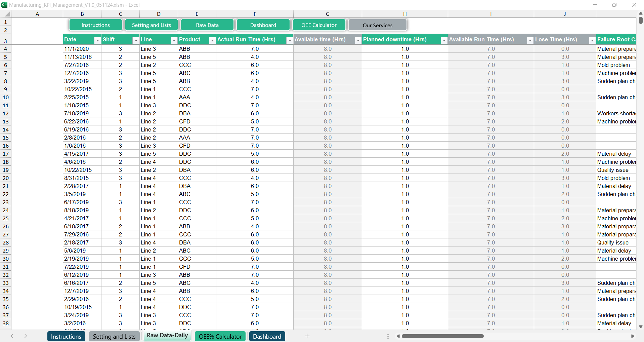
Task: Click the Our Services button
Action: (x=377, y=25)
